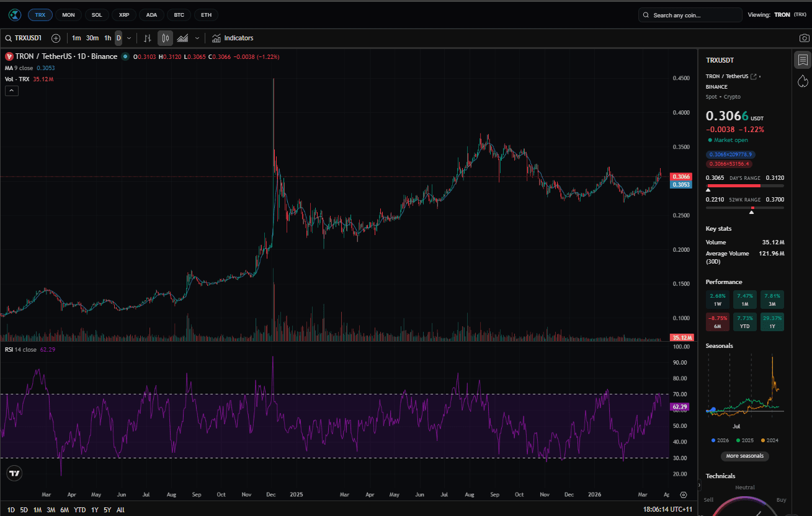
Task: Switch to 1h timeframe
Action: click(x=108, y=38)
